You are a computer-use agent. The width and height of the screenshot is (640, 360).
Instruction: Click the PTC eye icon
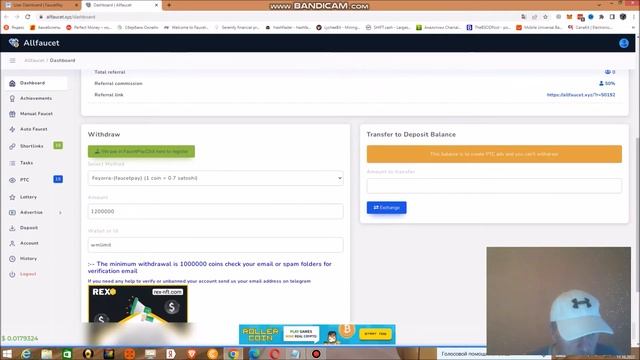click(x=12, y=180)
